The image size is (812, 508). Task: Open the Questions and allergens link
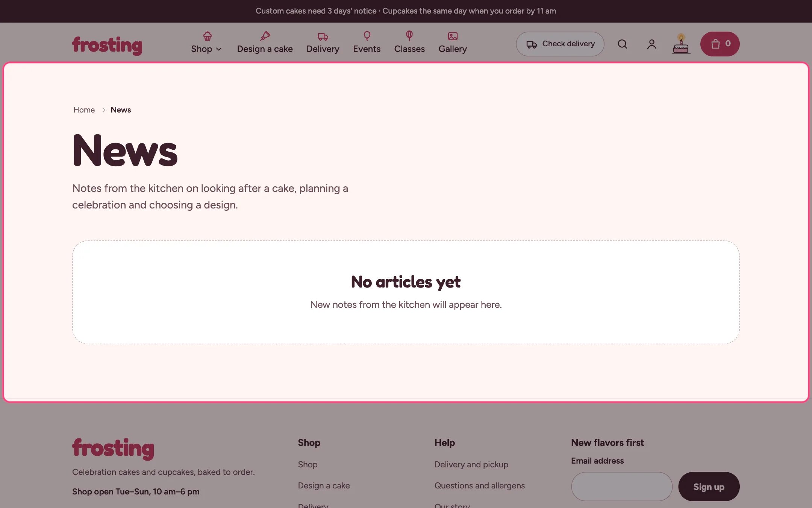click(480, 485)
